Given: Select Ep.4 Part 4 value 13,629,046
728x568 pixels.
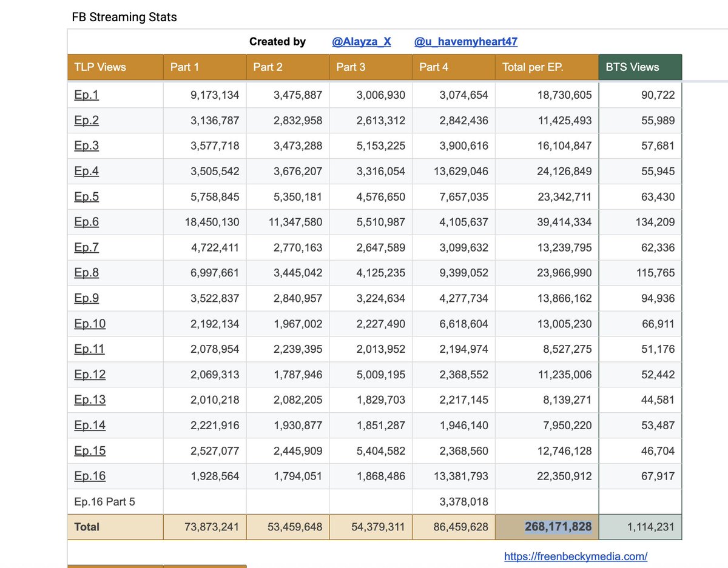Looking at the screenshot, I should click(454, 171).
